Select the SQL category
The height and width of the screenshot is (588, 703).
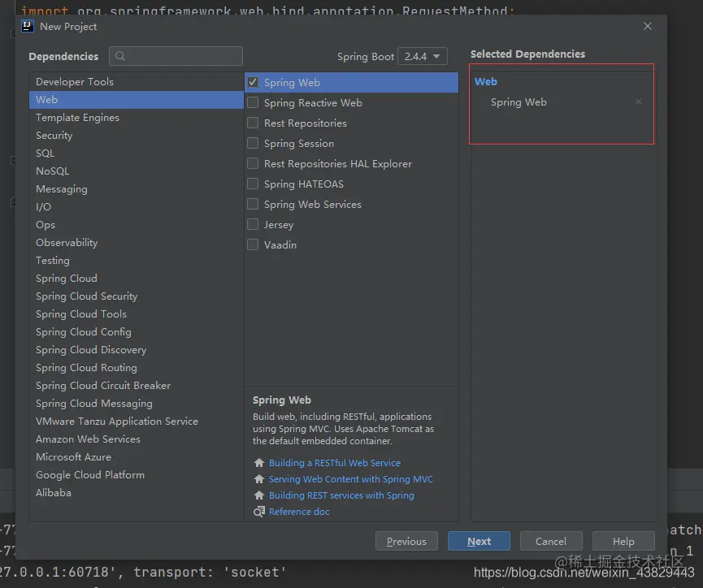tap(137, 153)
